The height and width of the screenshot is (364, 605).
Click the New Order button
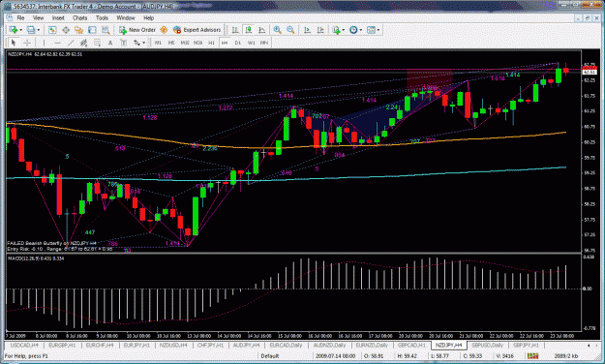click(137, 30)
